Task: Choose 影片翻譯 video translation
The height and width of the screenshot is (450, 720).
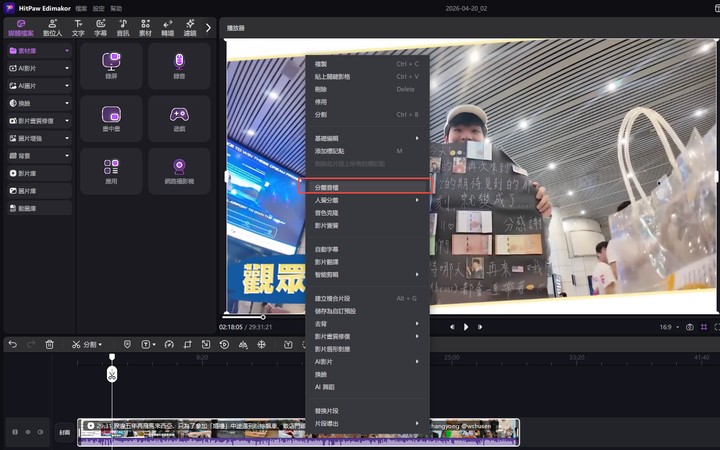Action: (367, 262)
